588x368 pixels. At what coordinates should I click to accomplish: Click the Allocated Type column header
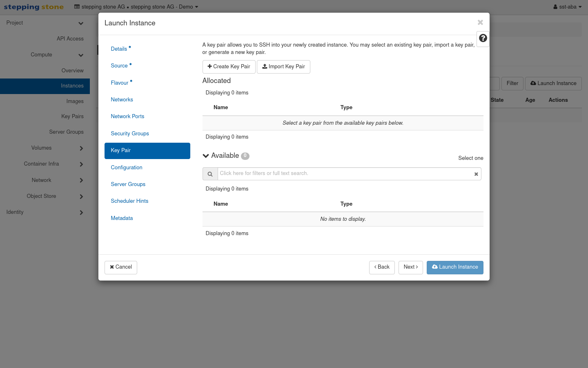(346, 108)
